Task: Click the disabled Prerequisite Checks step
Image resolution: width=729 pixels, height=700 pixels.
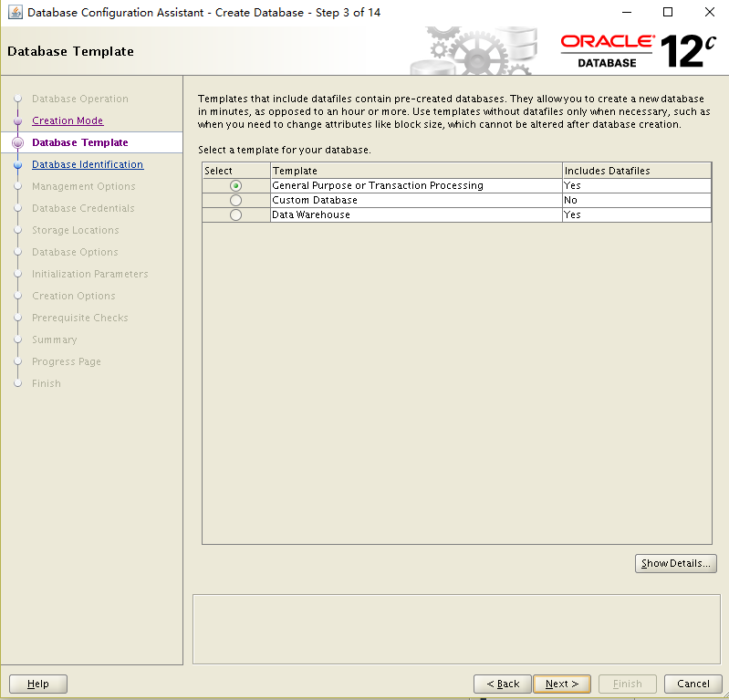Action: [80, 318]
